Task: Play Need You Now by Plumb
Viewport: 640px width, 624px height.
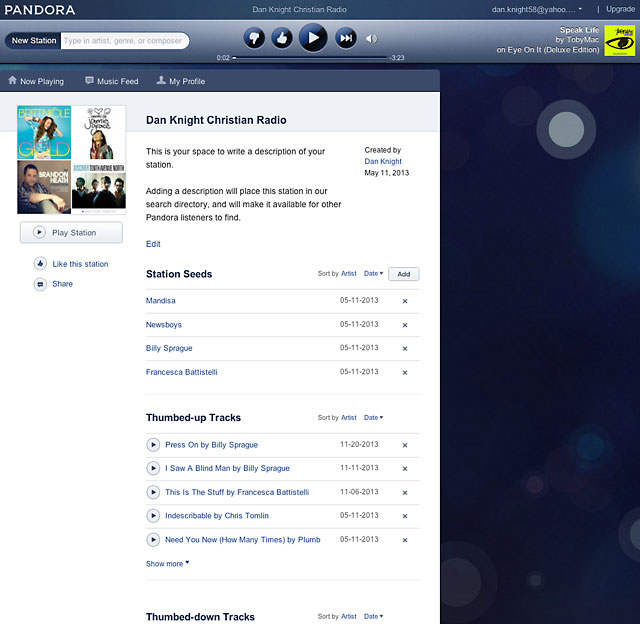Action: 153,540
